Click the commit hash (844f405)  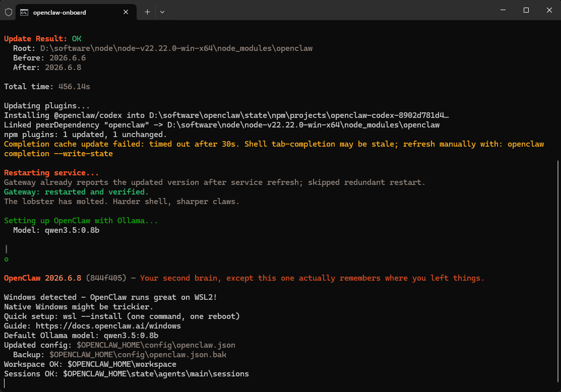106,278
